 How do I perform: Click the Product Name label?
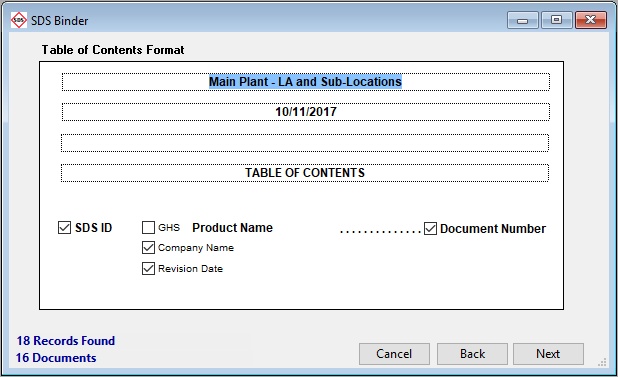click(x=233, y=228)
